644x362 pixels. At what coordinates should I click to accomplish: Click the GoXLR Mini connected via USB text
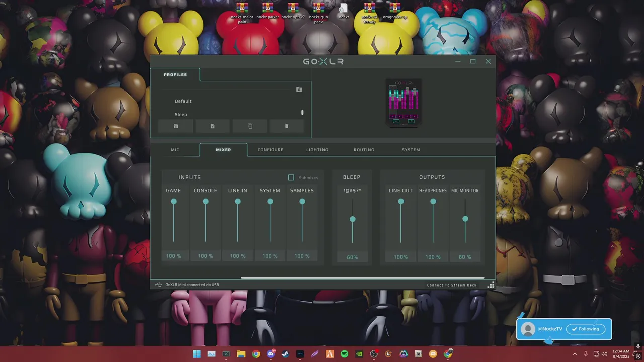point(192,285)
